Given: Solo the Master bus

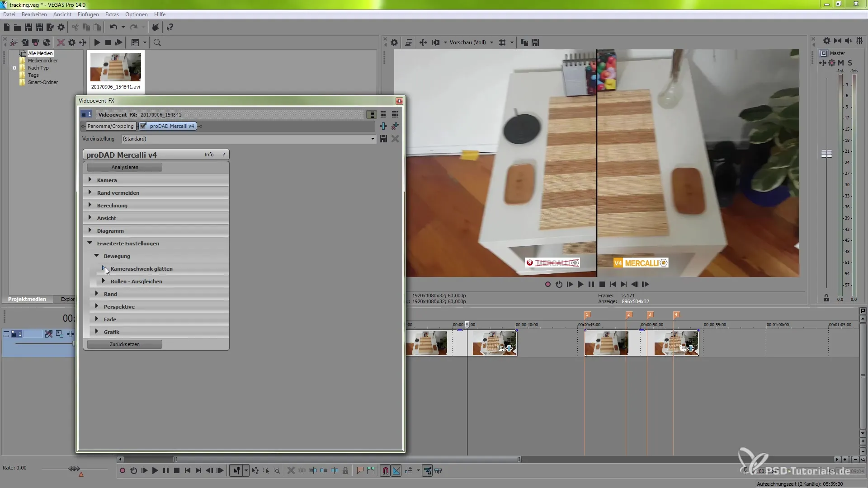Looking at the screenshot, I should pyautogui.click(x=850, y=63).
